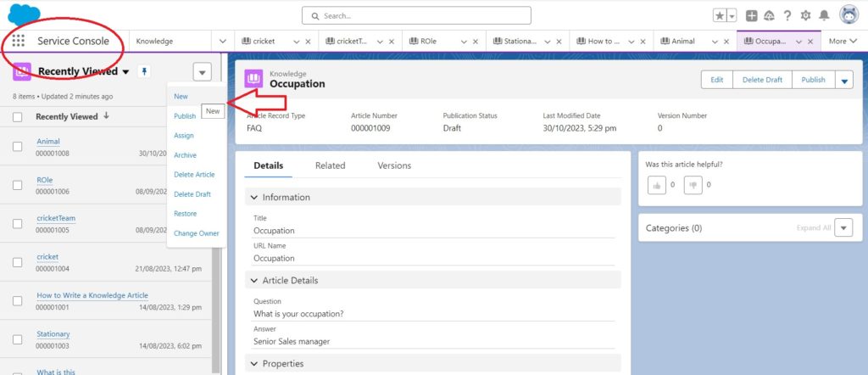Close the Occupa... tab

pyautogui.click(x=810, y=42)
